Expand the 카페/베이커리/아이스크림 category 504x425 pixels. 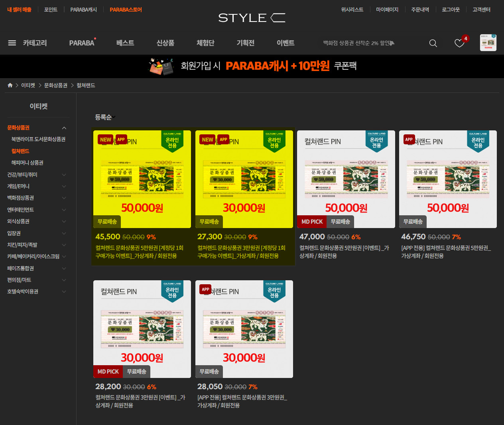[64, 256]
